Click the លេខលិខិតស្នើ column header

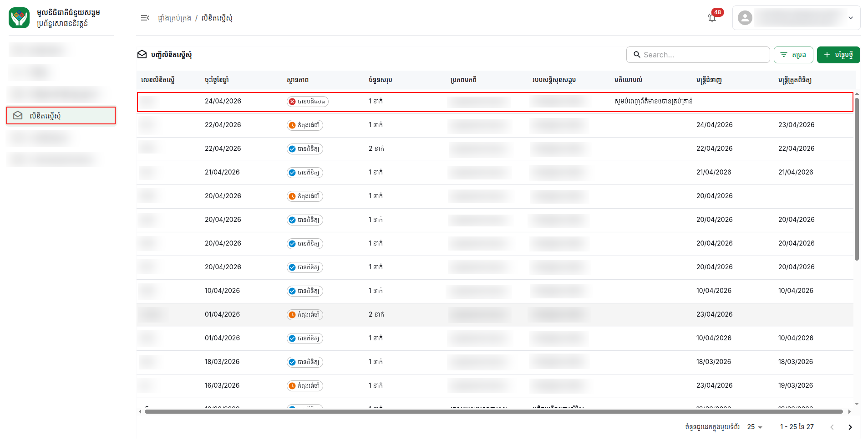[158, 80]
